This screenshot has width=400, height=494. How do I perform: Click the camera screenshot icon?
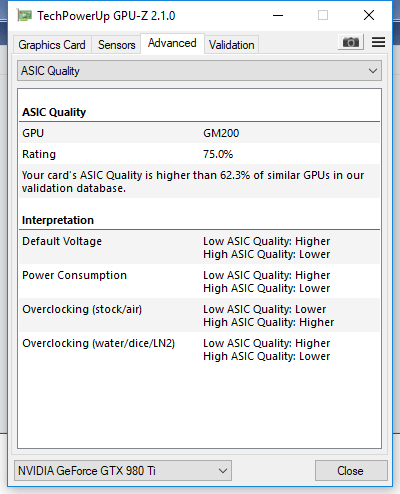click(x=351, y=42)
